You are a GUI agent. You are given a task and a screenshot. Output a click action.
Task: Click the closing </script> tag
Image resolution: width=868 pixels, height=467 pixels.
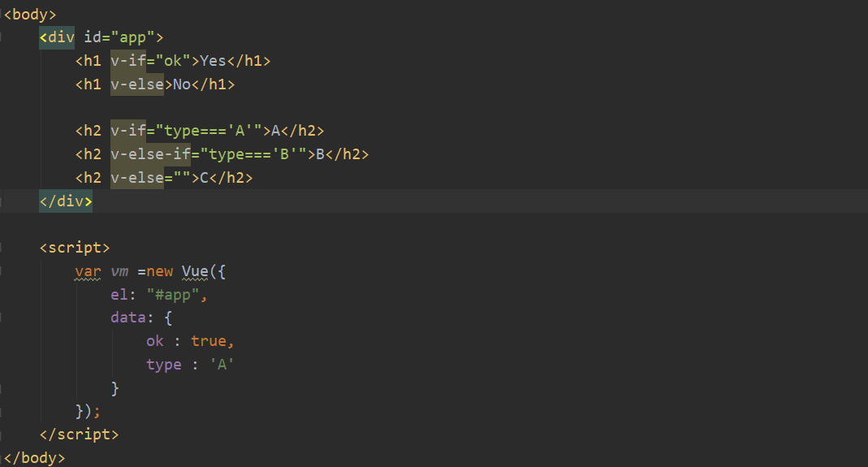(79, 435)
